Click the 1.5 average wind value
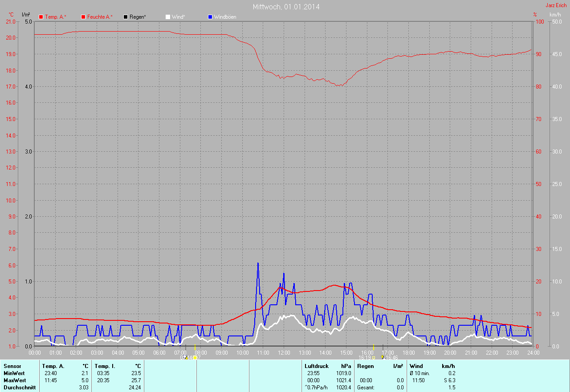Image resolution: width=570 pixels, height=392 pixels. click(452, 388)
